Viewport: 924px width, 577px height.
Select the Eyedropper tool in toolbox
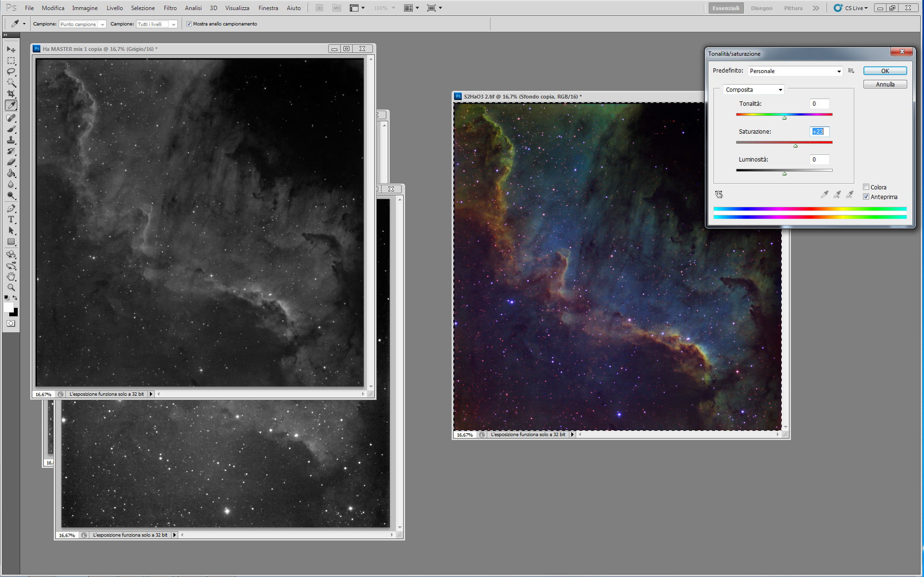(x=11, y=105)
